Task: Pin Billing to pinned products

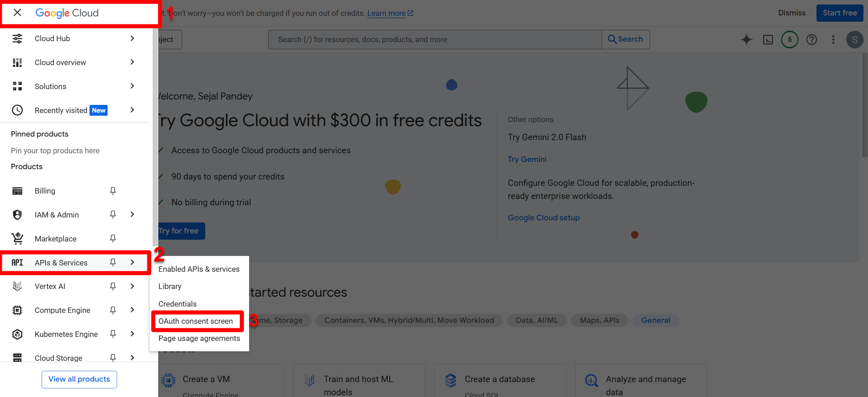Action: coord(113,191)
